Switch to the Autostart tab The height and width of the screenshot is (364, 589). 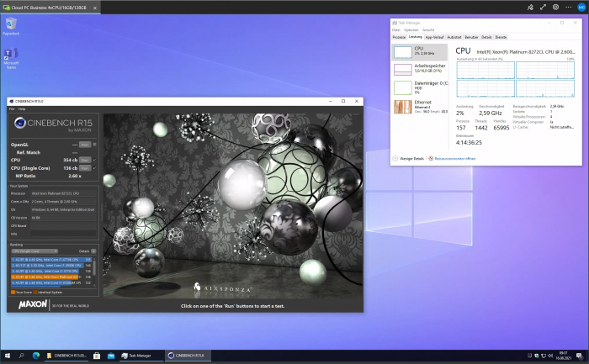click(x=454, y=37)
